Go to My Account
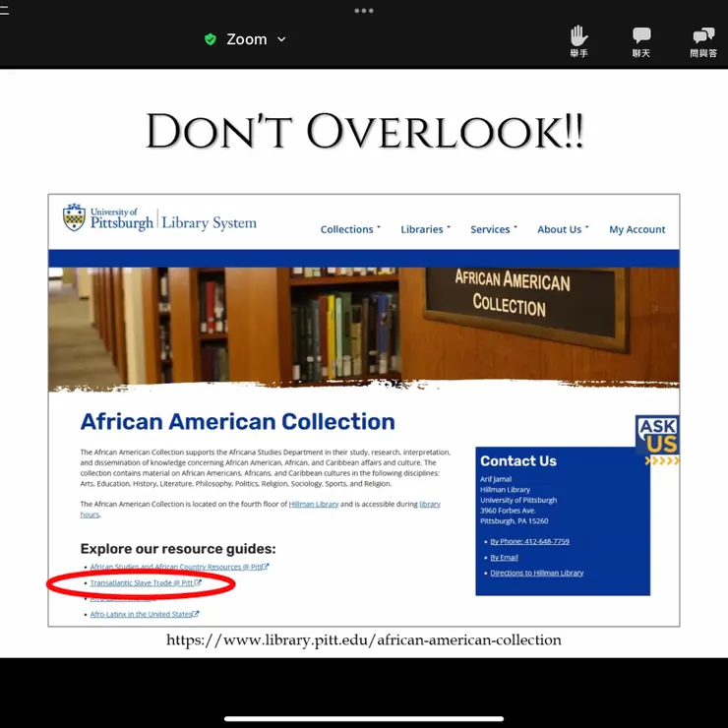728x728 pixels. click(637, 229)
